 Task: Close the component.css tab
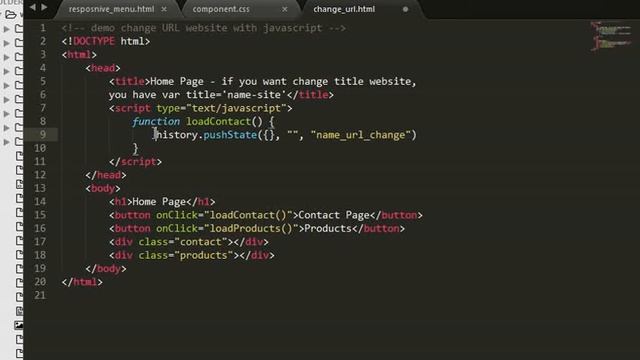pos(284,9)
